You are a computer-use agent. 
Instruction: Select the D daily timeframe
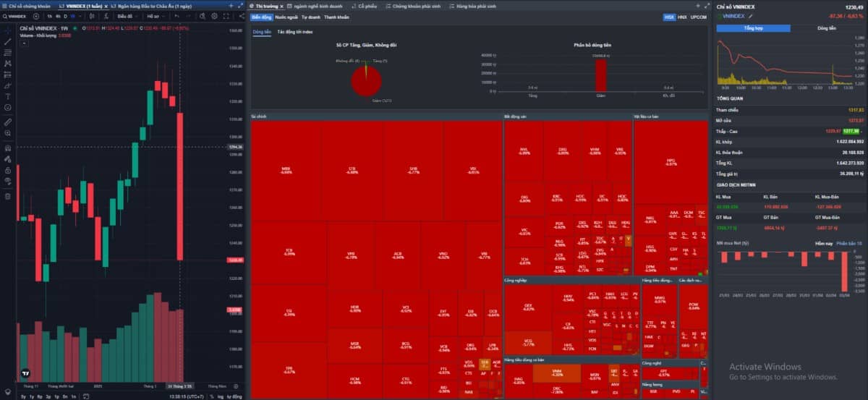coord(65,16)
